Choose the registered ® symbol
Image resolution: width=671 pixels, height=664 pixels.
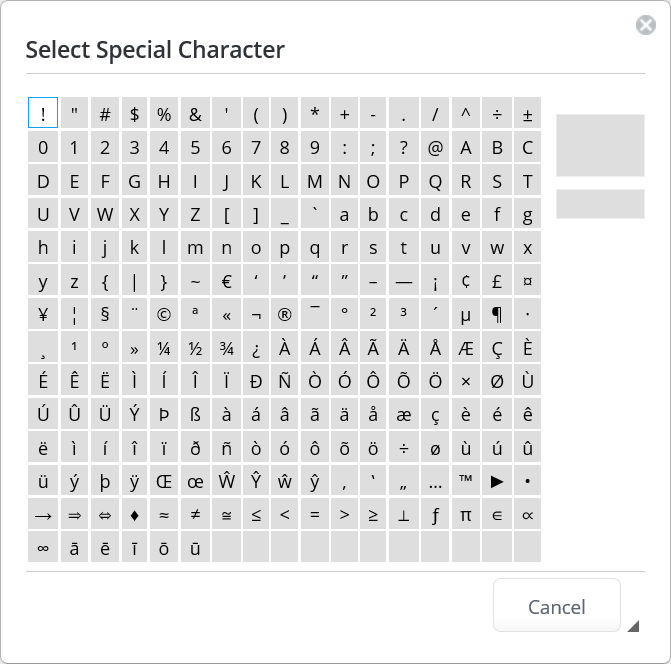[x=284, y=314]
